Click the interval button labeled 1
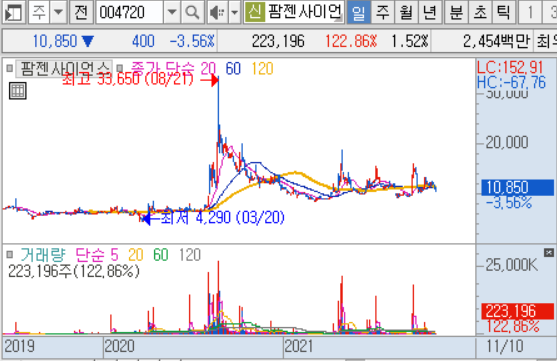The height and width of the screenshot is (361, 557). point(530,12)
